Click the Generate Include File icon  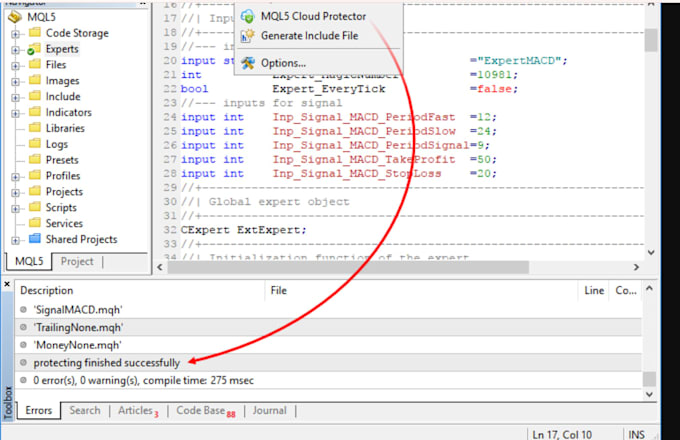click(x=248, y=36)
